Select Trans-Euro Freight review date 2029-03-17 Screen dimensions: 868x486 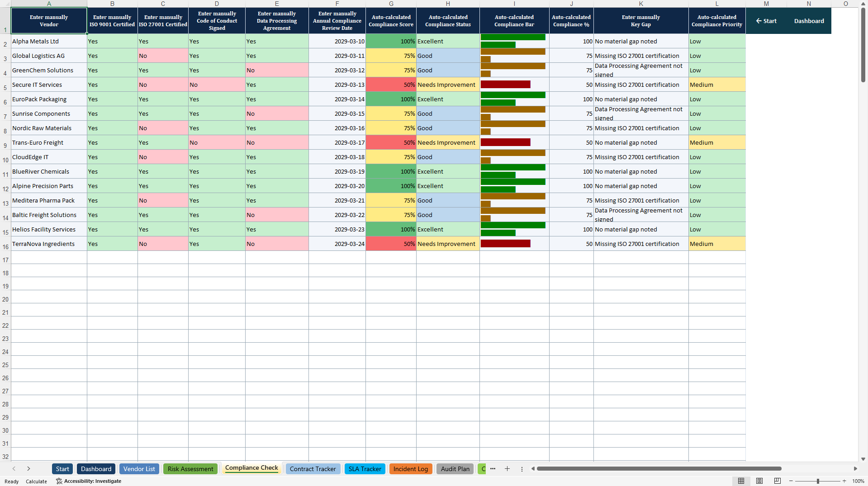337,142
